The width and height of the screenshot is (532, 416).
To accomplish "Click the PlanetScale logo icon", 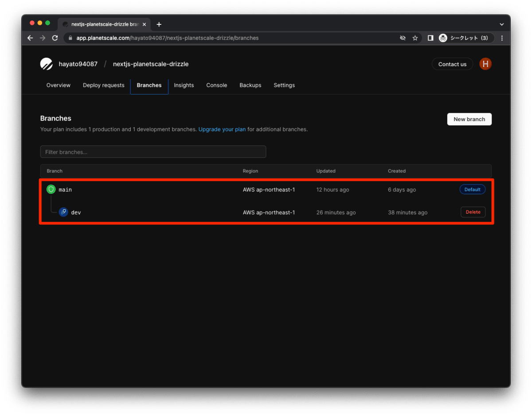I will pos(46,64).
